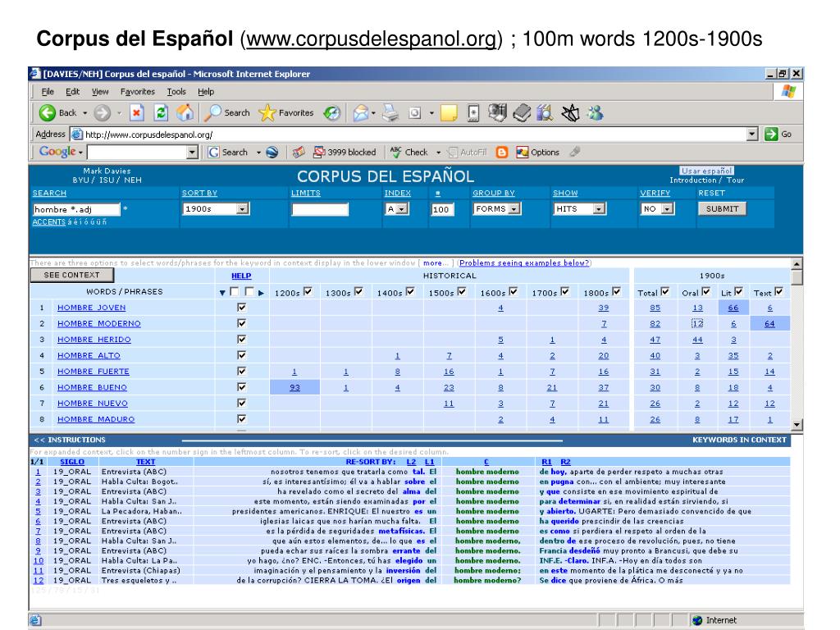Click the results pane vertical scrollbar thumb
The width and height of the screenshot is (840, 630).
797,277
